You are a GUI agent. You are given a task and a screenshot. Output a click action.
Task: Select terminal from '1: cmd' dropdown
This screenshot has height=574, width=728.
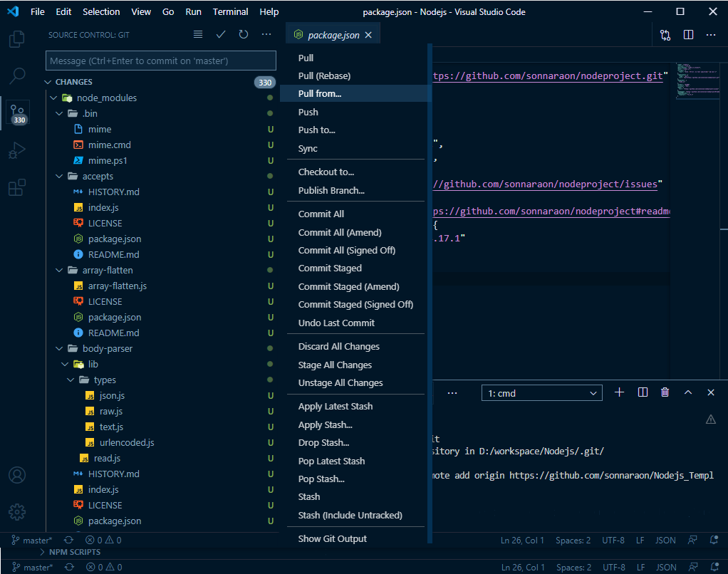tap(542, 393)
